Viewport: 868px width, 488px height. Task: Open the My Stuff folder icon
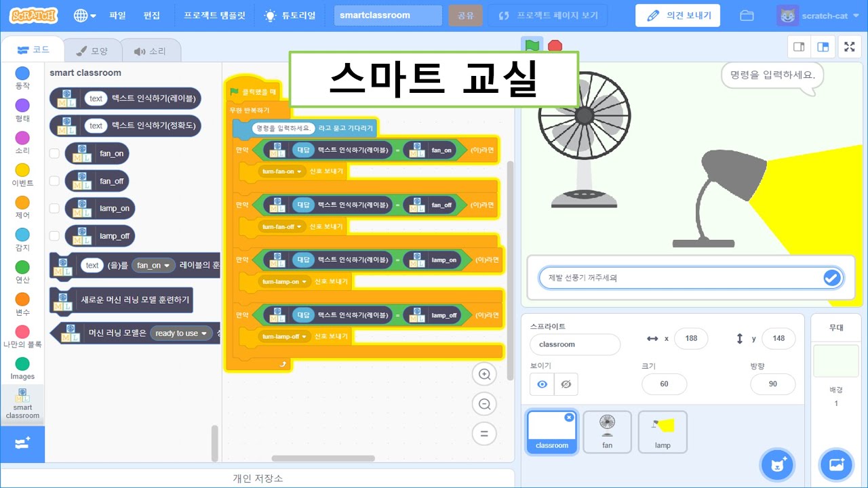tap(747, 15)
